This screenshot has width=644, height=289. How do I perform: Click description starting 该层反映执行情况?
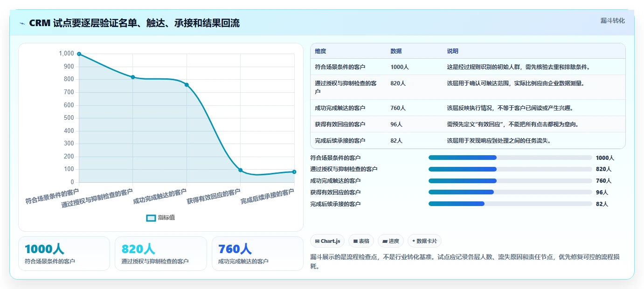click(510, 108)
